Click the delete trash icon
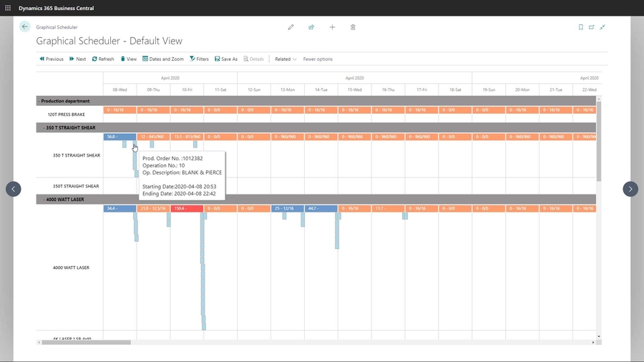Screen dimensions: 644x362 tap(353, 27)
